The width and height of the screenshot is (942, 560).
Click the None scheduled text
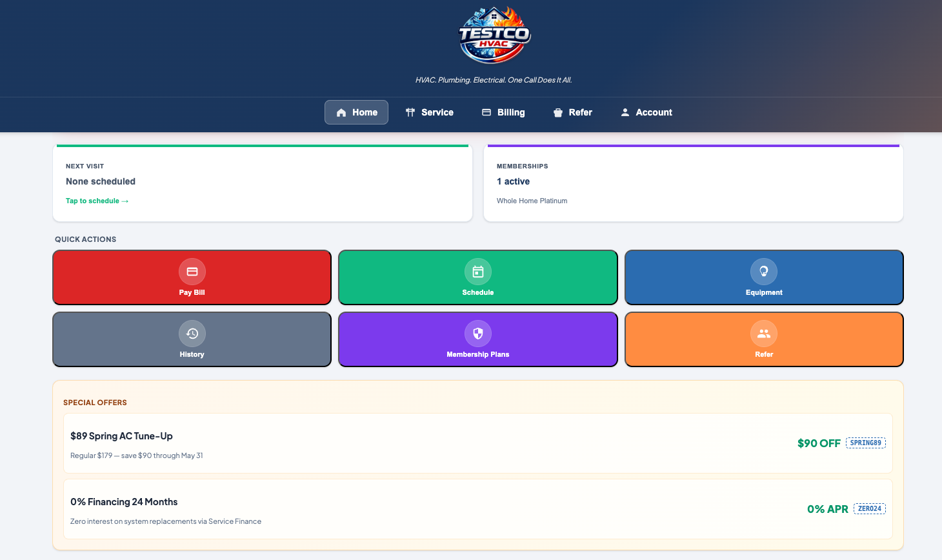[x=101, y=181]
